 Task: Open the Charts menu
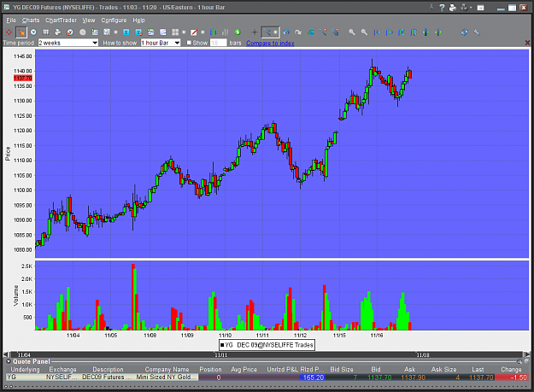pyautogui.click(x=31, y=20)
